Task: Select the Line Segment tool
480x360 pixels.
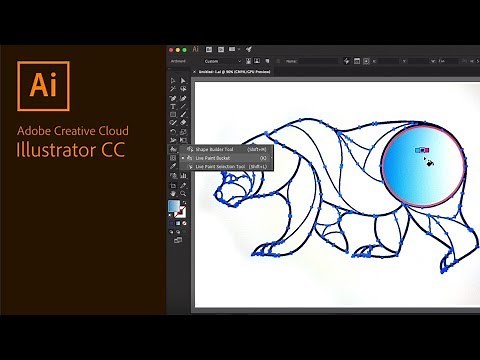Action: tap(183, 107)
